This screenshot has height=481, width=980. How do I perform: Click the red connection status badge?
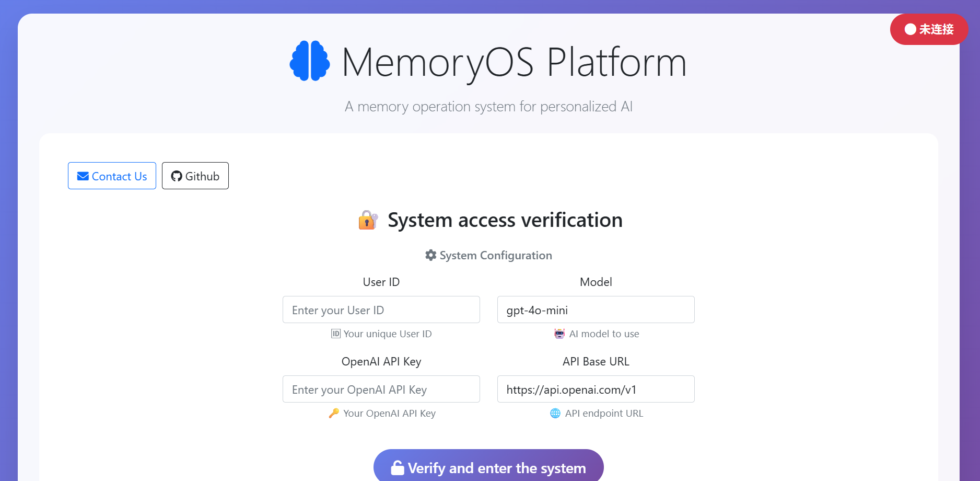click(x=929, y=29)
